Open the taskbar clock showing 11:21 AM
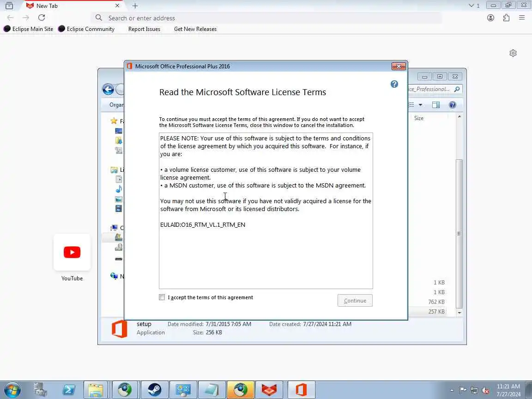Viewport: 532px width, 399px height. 508,390
